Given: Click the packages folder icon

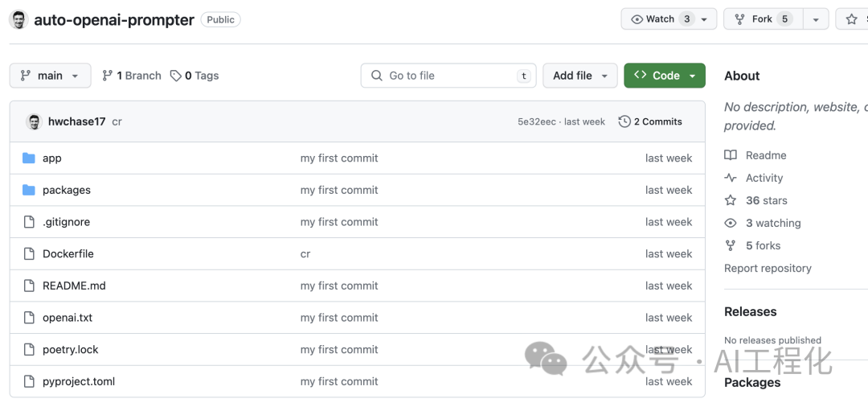Looking at the screenshot, I should tap(29, 190).
